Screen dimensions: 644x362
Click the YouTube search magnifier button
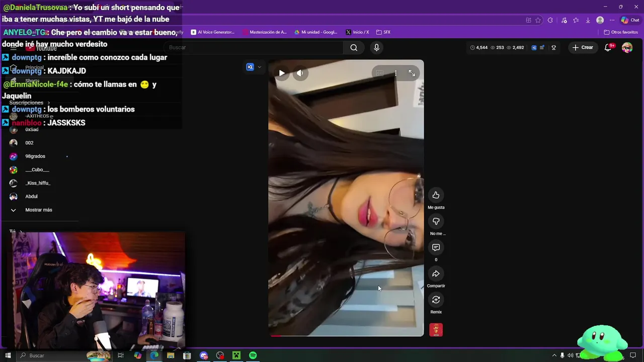pyautogui.click(x=354, y=47)
